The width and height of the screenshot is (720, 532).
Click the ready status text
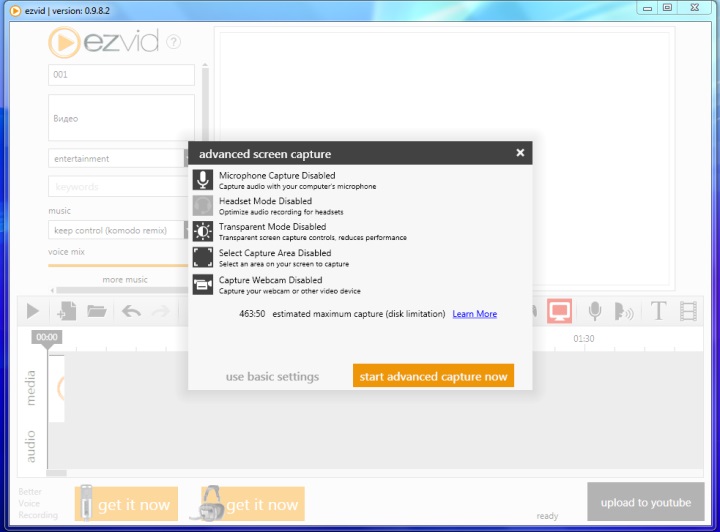click(x=547, y=516)
